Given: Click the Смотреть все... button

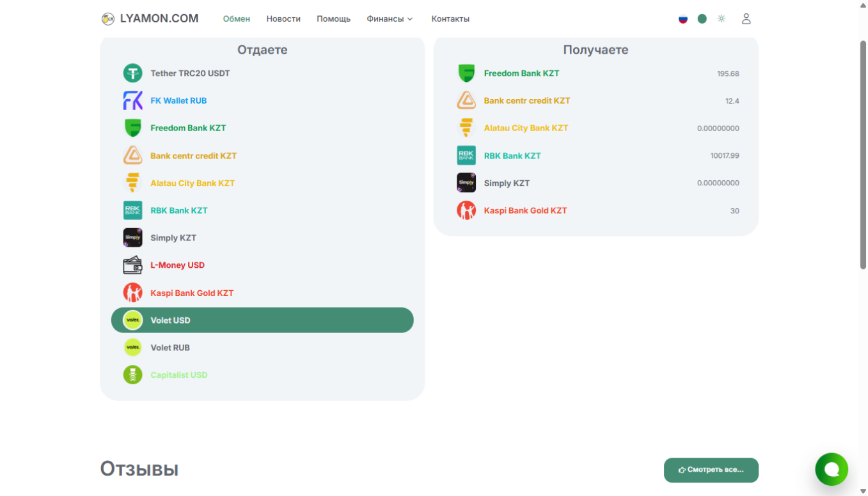Looking at the screenshot, I should tap(711, 470).
